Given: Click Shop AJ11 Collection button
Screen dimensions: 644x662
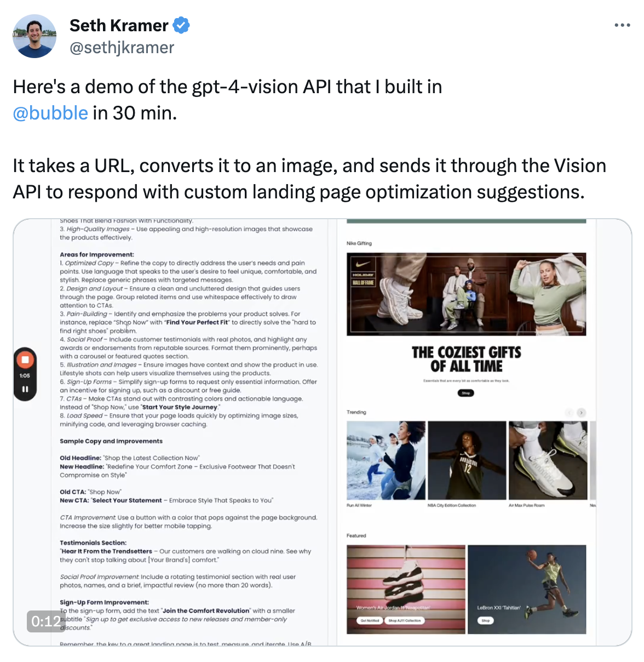Looking at the screenshot, I should coord(405,620).
